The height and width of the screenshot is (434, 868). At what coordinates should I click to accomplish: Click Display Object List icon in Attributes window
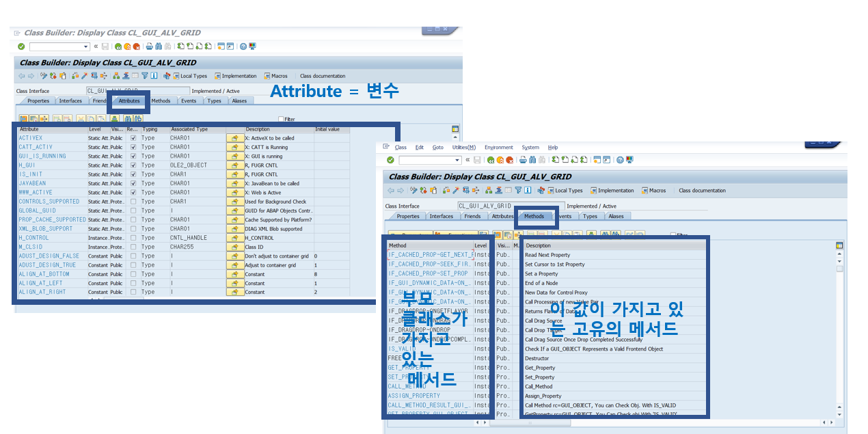pos(115,76)
